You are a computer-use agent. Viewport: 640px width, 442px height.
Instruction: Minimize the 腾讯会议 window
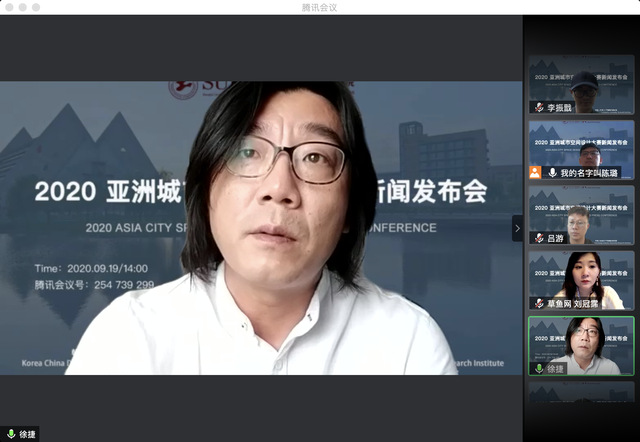(x=22, y=7)
